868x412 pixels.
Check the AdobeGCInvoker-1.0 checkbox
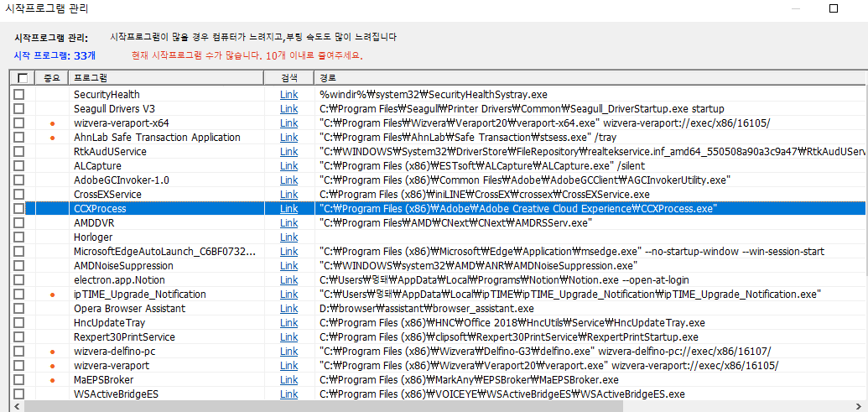(x=19, y=180)
